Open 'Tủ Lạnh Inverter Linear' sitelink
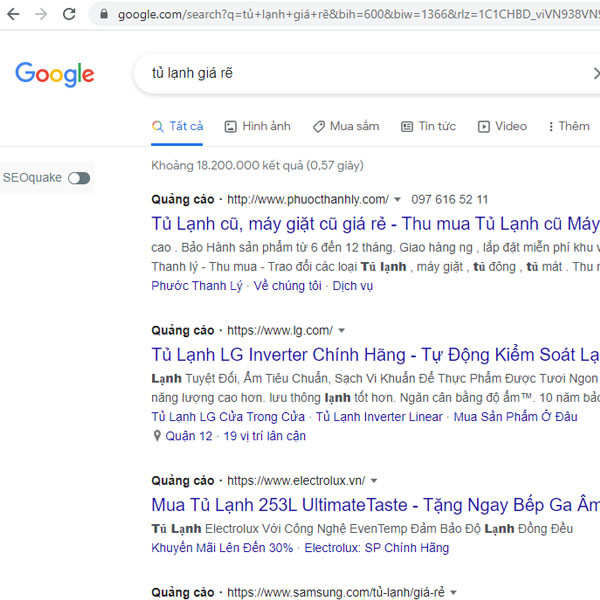Screen dimensions: 600x600 coord(379,417)
